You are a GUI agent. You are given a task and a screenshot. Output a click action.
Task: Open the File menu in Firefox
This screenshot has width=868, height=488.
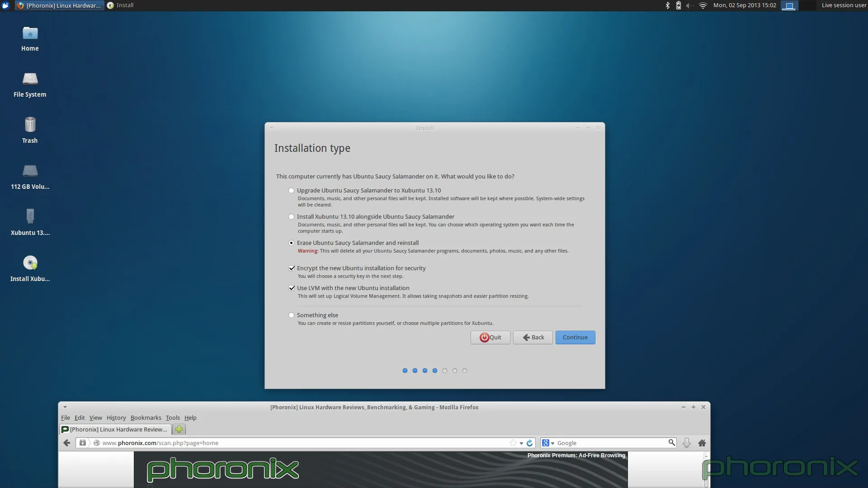click(x=66, y=418)
